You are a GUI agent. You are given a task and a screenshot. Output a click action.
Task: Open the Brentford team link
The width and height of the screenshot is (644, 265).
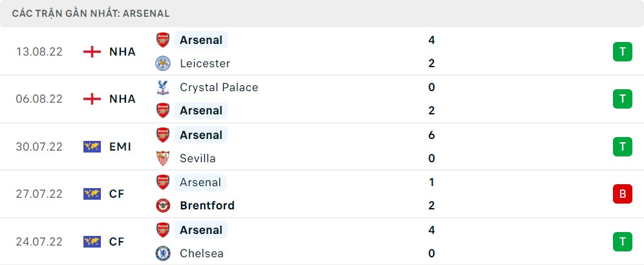pyautogui.click(x=207, y=206)
